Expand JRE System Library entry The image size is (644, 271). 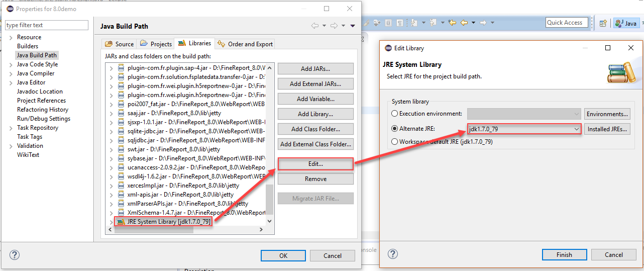(x=112, y=222)
